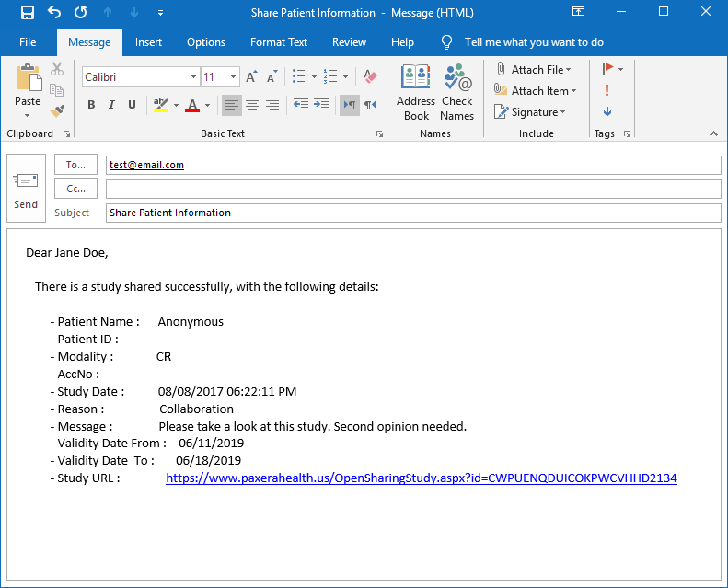Open the Calibri font name dropdown

pos(193,77)
